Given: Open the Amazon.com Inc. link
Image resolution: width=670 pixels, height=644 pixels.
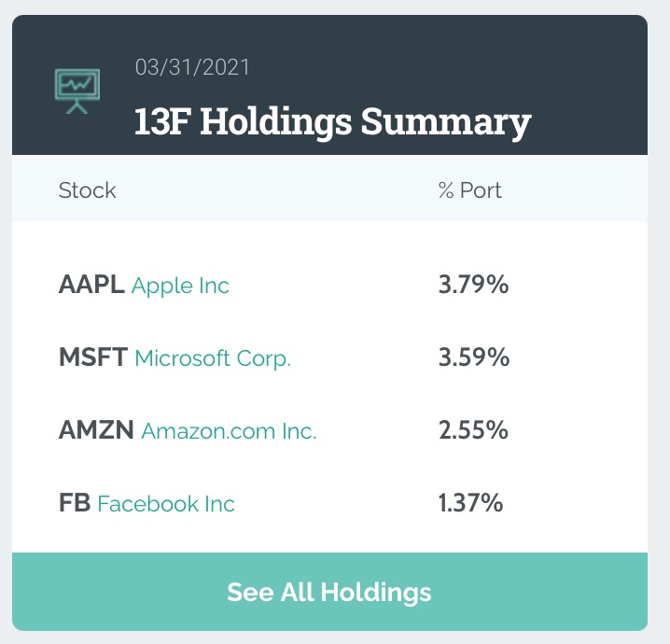Looking at the screenshot, I should [230, 431].
